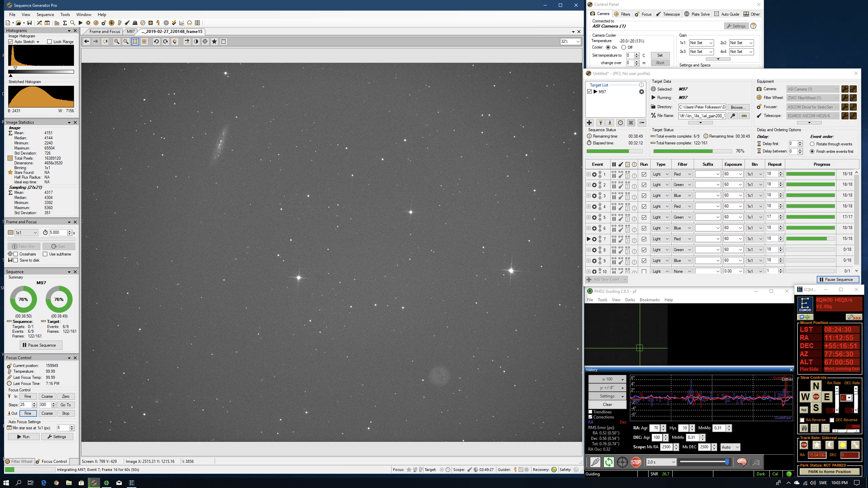Open the Sequence menu

tap(45, 14)
